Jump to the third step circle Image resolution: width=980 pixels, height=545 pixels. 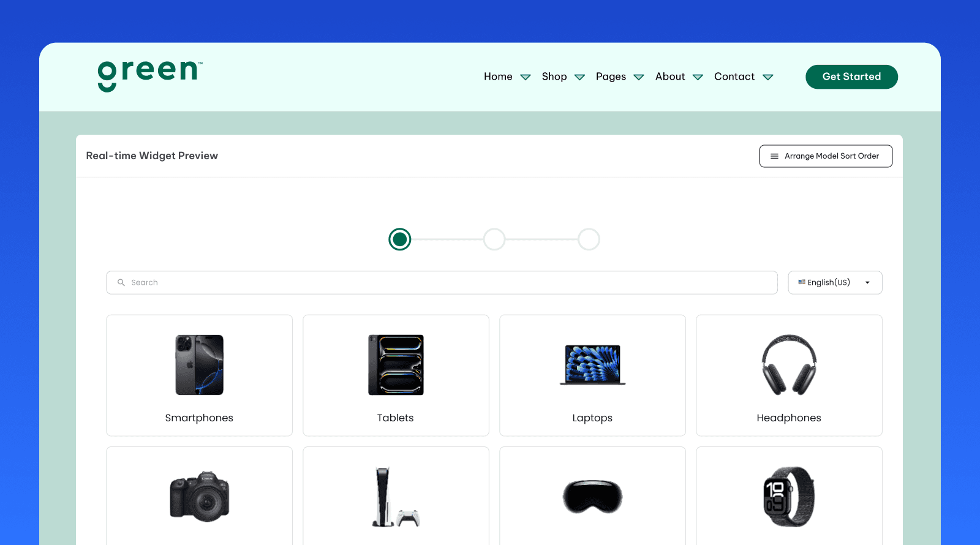tap(589, 239)
